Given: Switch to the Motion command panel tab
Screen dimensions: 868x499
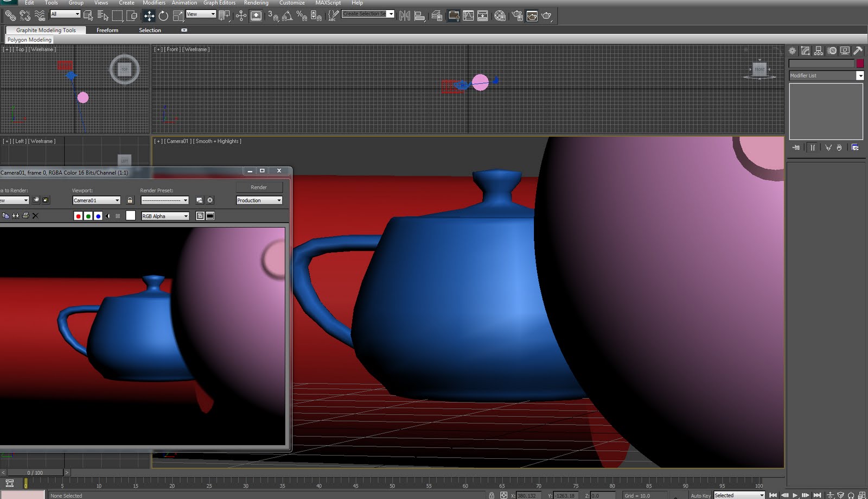Looking at the screenshot, I should (832, 50).
